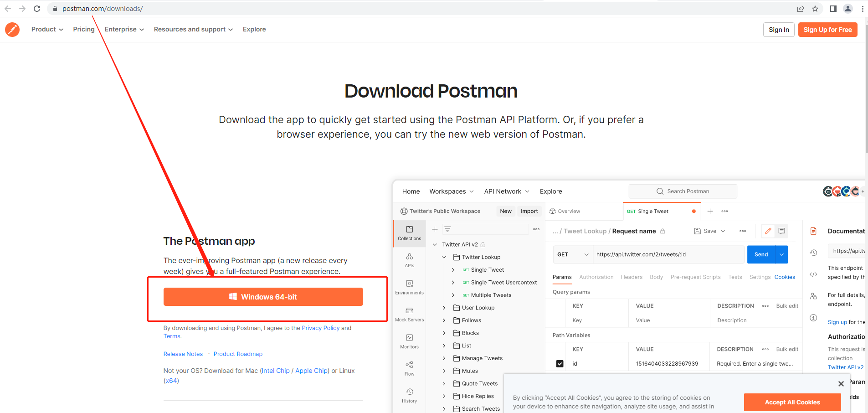Open the Send button dropdown arrow

[782, 254]
